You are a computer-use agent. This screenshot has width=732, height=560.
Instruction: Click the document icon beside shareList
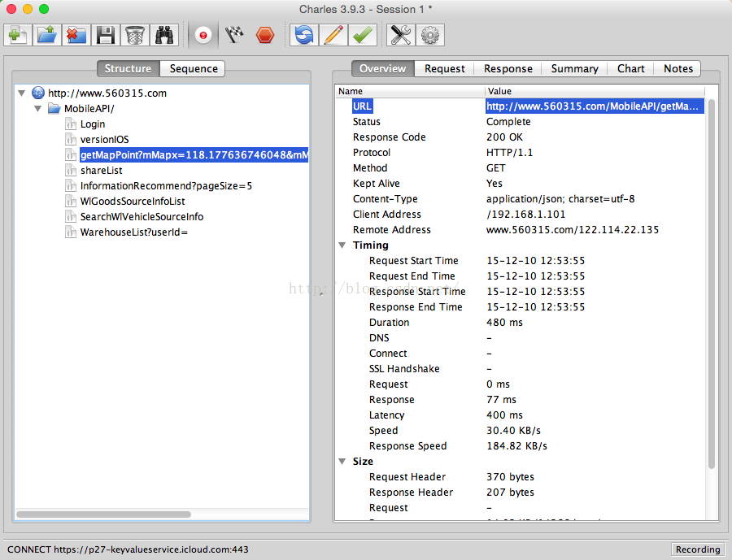point(71,171)
